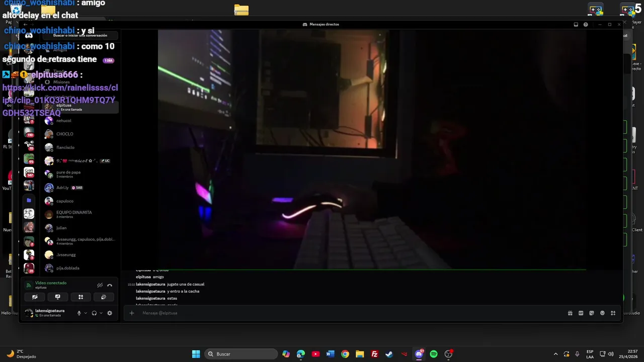The width and height of the screenshot is (644, 362).
Task: Open Copilot from taskbar
Action: point(286,354)
